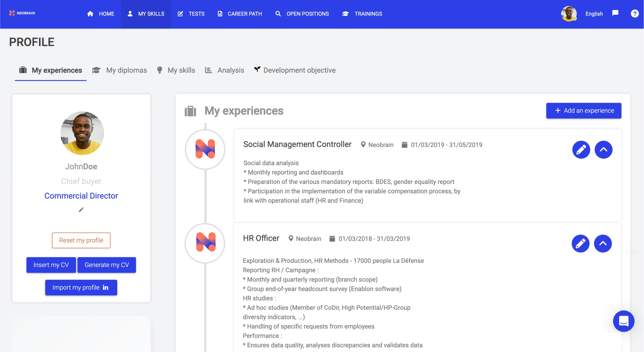Viewport: 644px width, 352px height.
Task: Go to the Home menu
Action: point(101,14)
